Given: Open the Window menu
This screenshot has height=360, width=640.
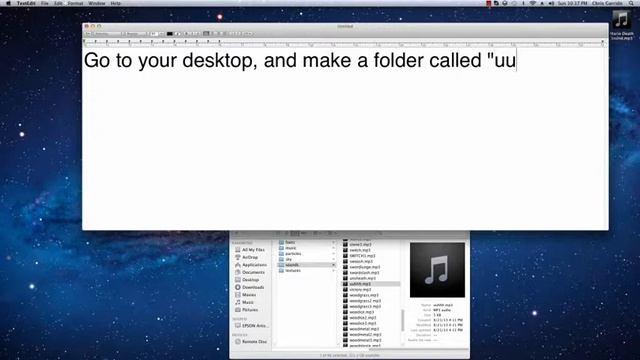Looking at the screenshot, I should tap(97, 3).
